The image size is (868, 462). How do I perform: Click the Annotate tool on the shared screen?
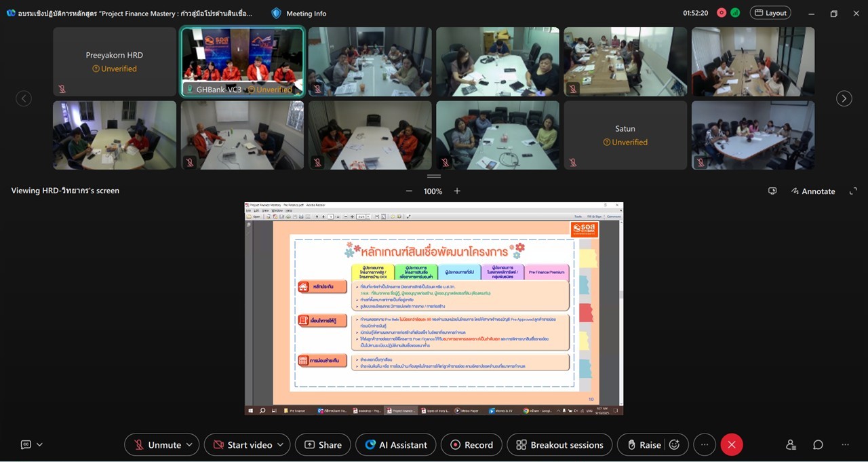[812, 191]
